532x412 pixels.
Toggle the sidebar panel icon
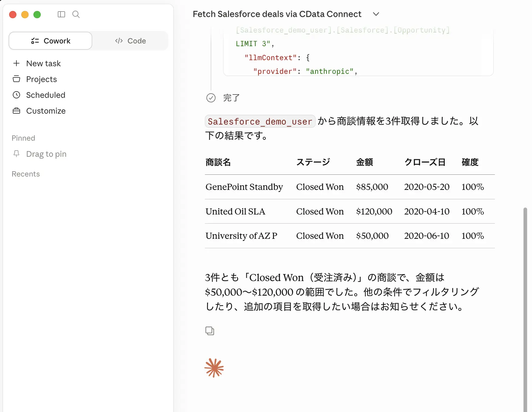[x=61, y=14]
